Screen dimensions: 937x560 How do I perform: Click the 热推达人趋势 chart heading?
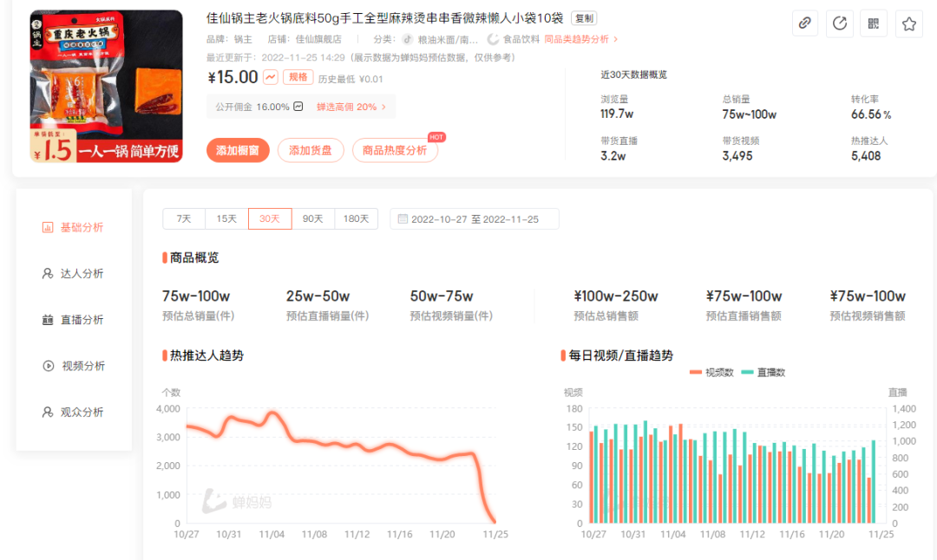206,355
